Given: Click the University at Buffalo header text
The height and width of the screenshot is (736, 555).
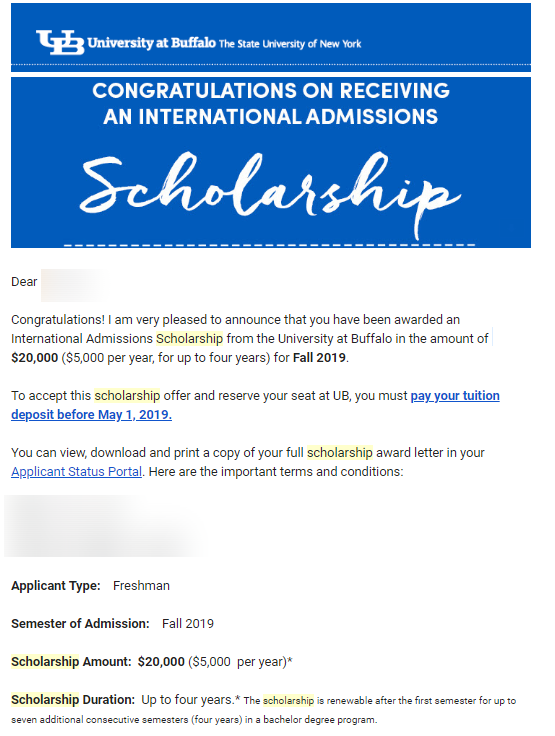Looking at the screenshot, I should (x=152, y=43).
